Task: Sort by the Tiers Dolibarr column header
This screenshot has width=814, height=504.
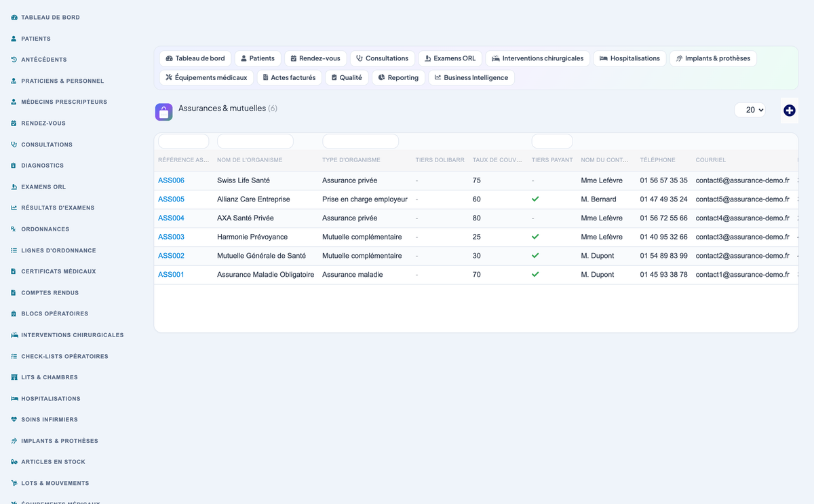Action: (x=440, y=160)
